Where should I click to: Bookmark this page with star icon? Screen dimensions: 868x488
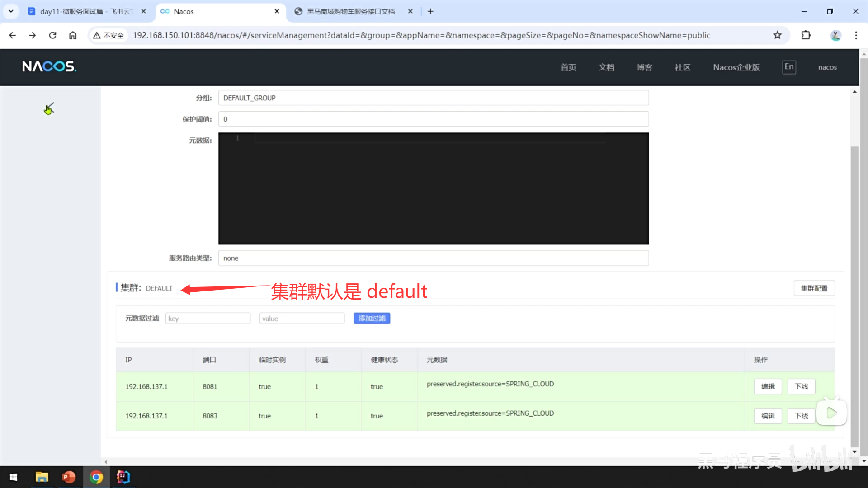point(777,35)
